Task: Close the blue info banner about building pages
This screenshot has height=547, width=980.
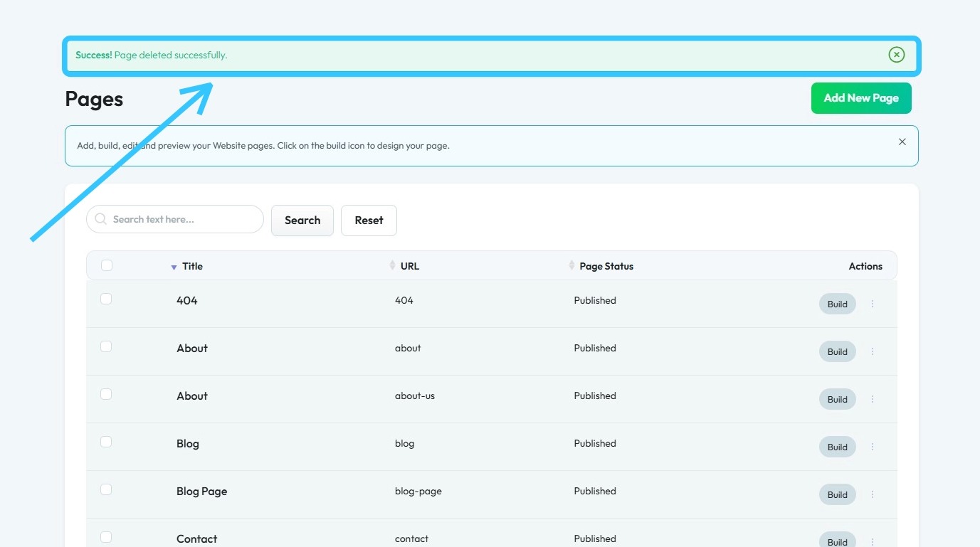Action: (902, 142)
